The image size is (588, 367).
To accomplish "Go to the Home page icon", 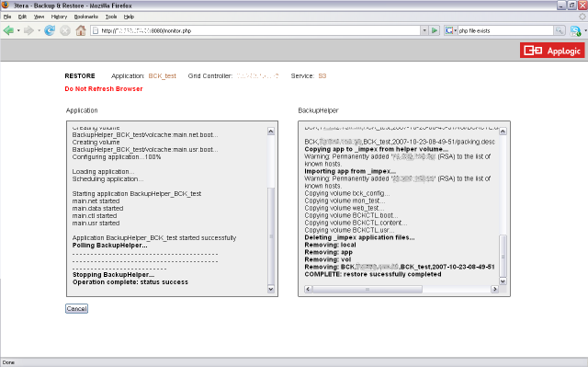I will tap(81, 30).
